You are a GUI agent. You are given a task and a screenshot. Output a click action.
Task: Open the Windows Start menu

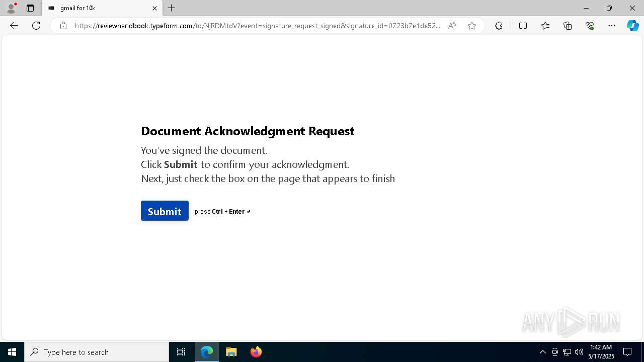pos(12,352)
